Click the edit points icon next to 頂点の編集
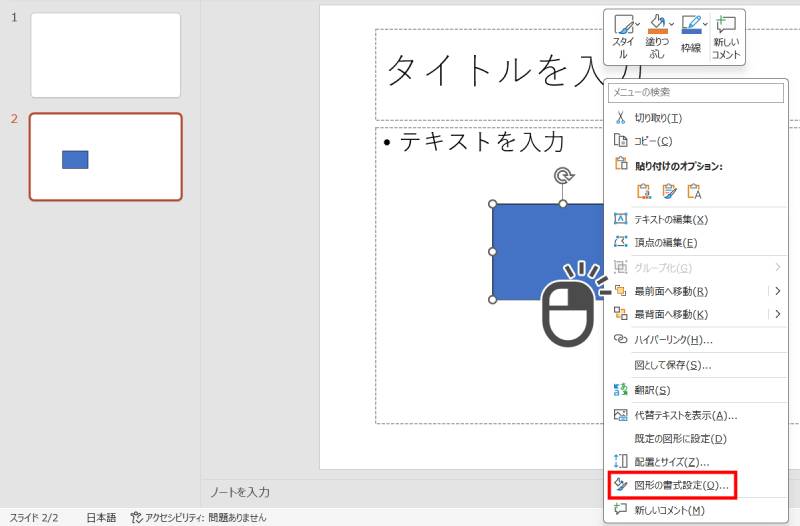Viewport: 800px width, 526px height. pyautogui.click(x=620, y=242)
